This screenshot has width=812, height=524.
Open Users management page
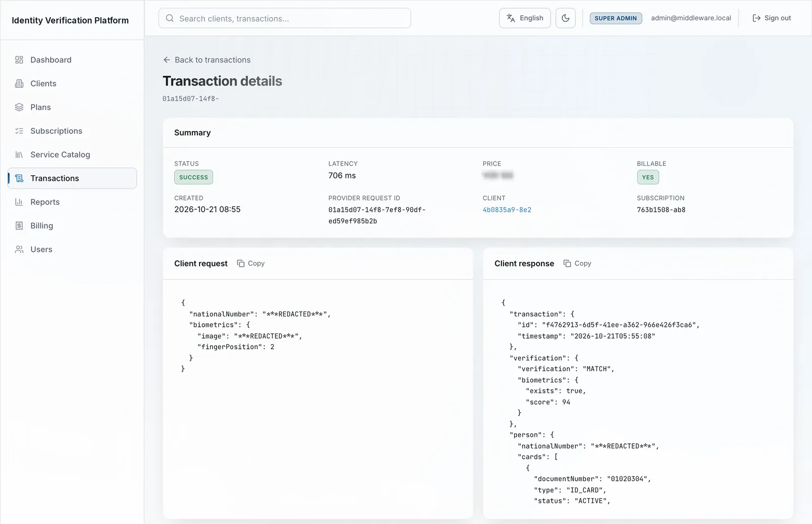(x=72, y=249)
